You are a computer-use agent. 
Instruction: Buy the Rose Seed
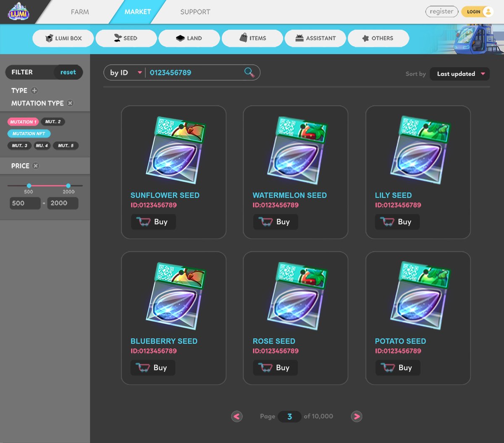275,367
